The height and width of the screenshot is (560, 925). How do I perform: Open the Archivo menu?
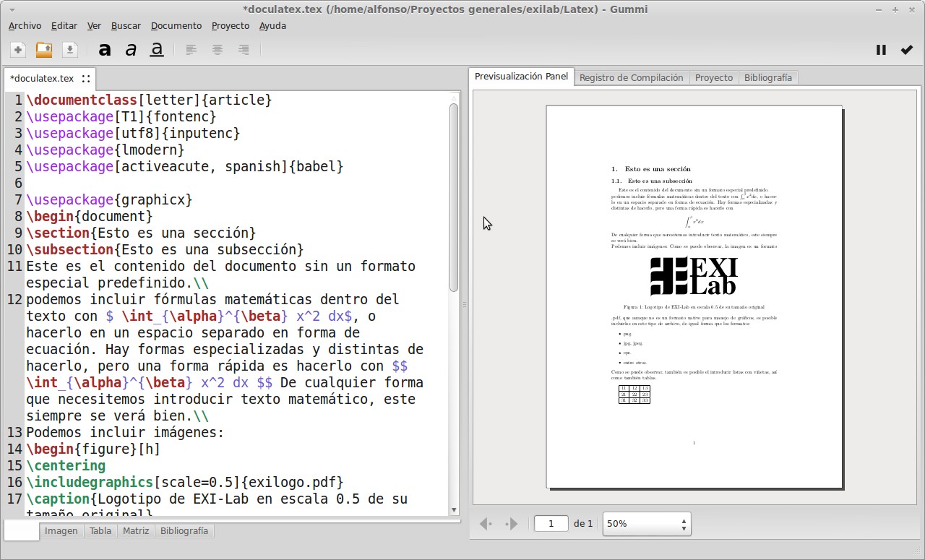coord(25,25)
